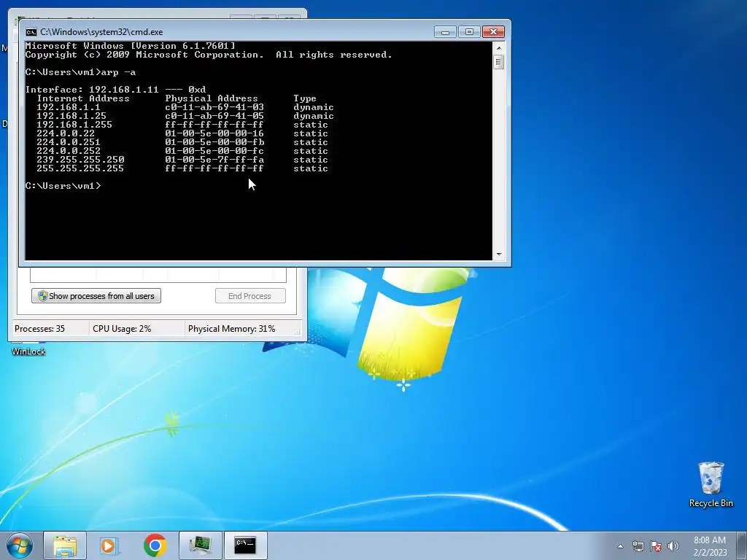Click the 'Interface: 192.168.1.11' line
Viewport: 747px width, 560px height.
(116, 90)
